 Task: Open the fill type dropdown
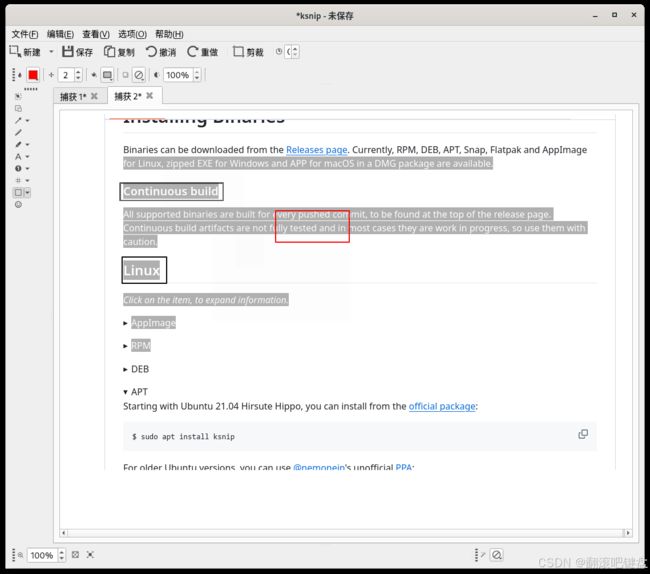click(x=107, y=75)
